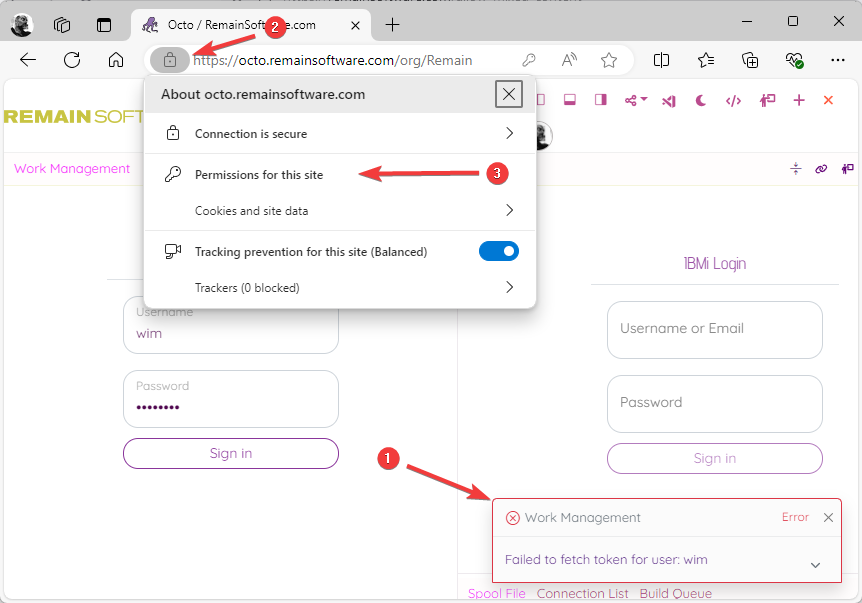Toggle the vertical tabs icon
Screen dimensions: 862x603
(104, 25)
